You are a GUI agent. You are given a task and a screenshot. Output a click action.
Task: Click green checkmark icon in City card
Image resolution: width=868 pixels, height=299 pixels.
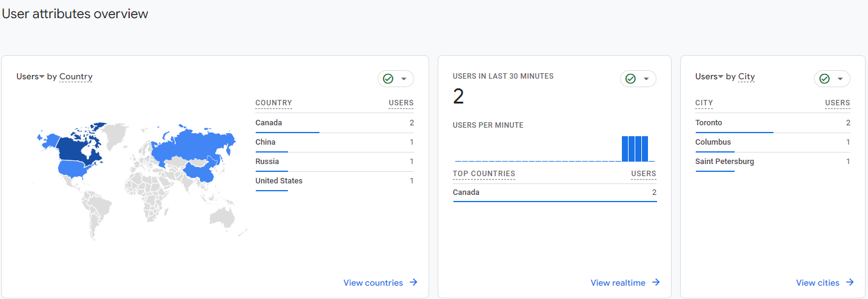click(x=824, y=79)
